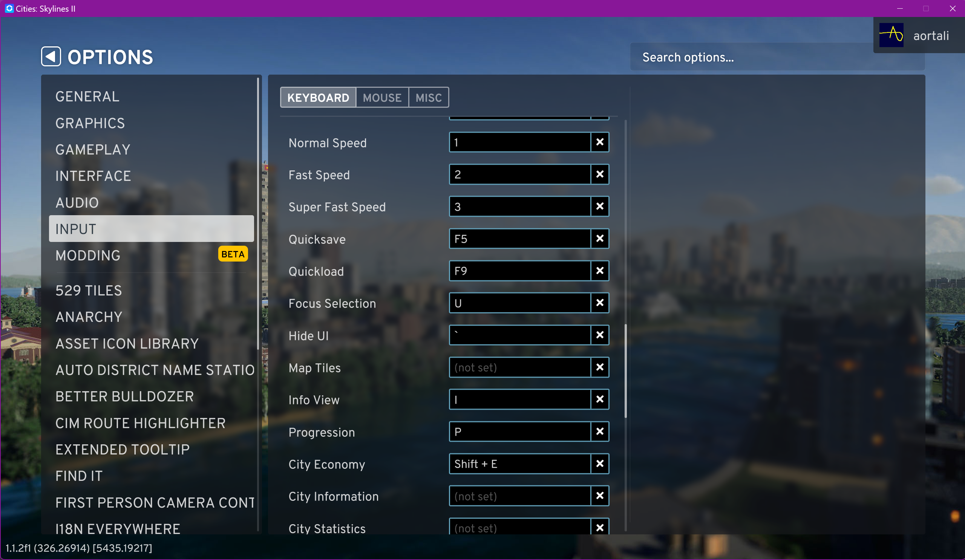Set a key for Map Tiles
The image size is (965, 560).
tap(520, 367)
